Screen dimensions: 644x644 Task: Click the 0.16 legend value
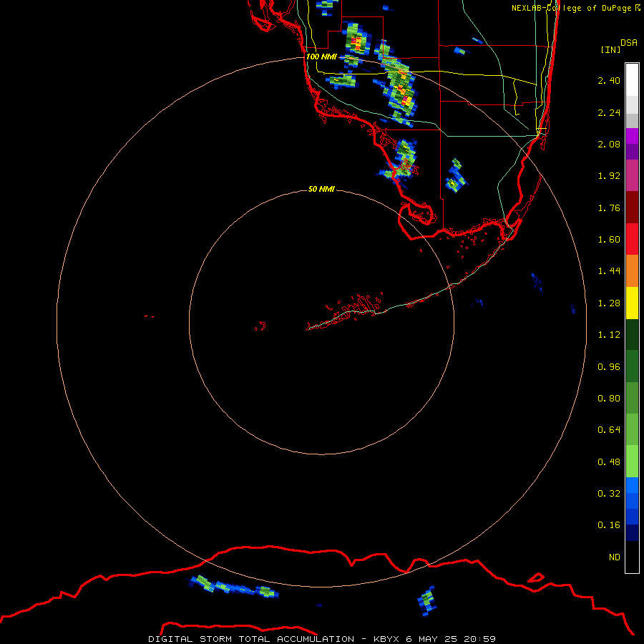[x=609, y=525]
